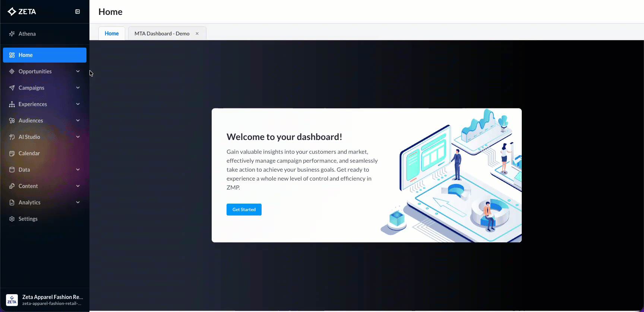
Task: Click the Data database icon
Action: pos(12,170)
